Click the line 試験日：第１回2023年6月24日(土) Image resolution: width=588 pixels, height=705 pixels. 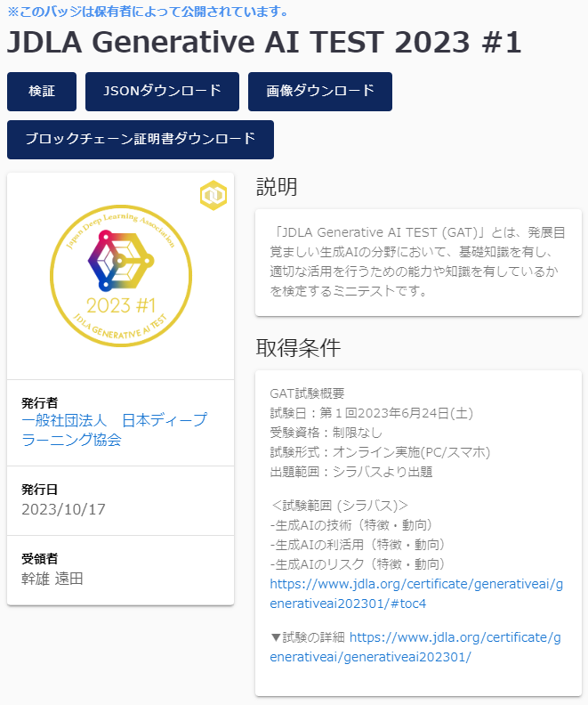pyautogui.click(x=372, y=413)
